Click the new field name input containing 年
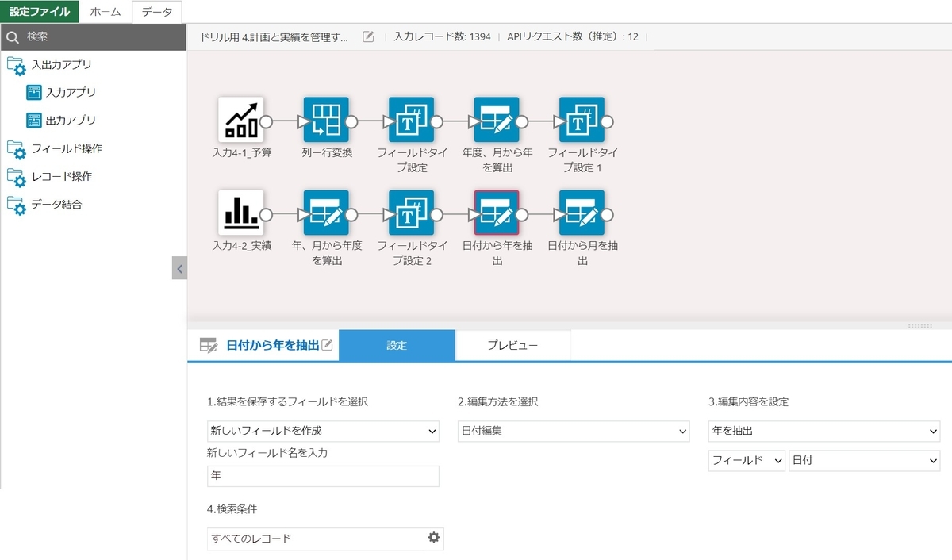952x560 pixels. point(323,476)
